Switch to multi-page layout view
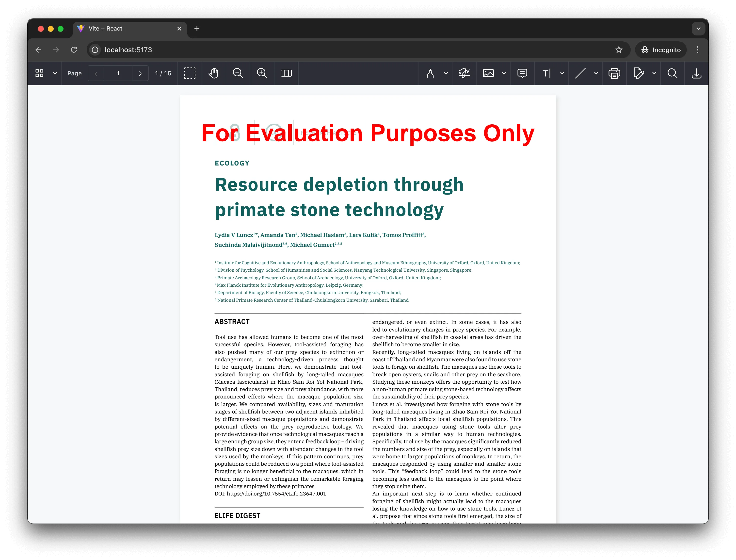The image size is (736, 560). (x=286, y=73)
